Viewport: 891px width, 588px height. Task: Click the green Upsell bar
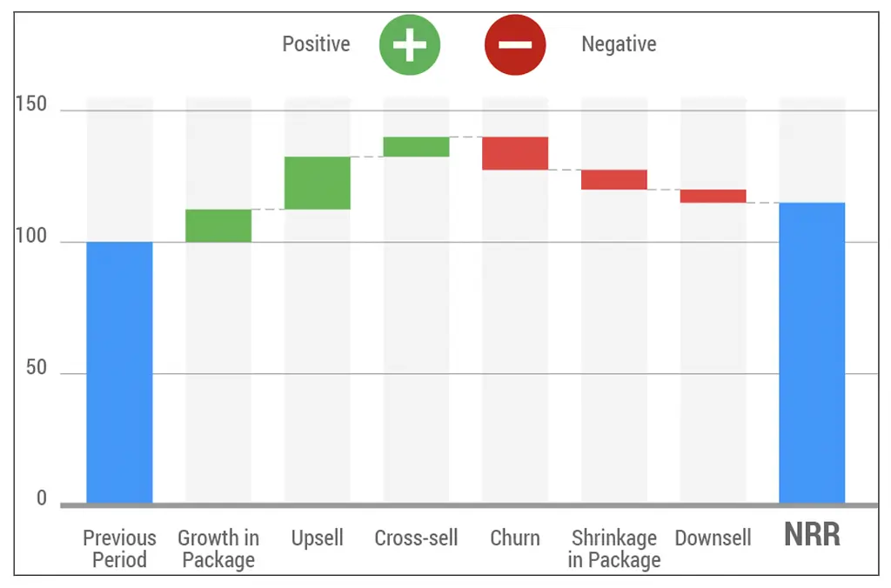pyautogui.click(x=318, y=183)
